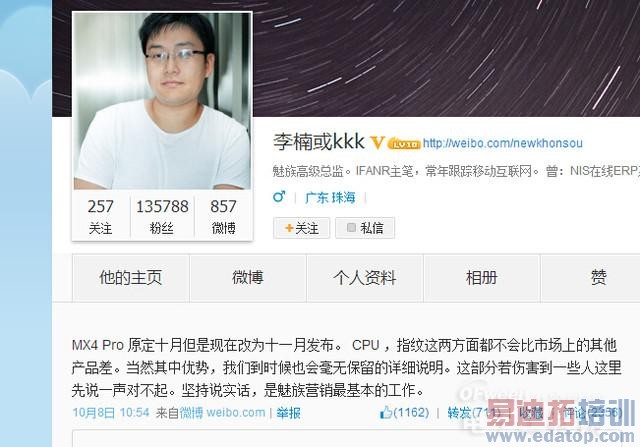
Task: View the 257 关注 following count
Action: (x=100, y=216)
